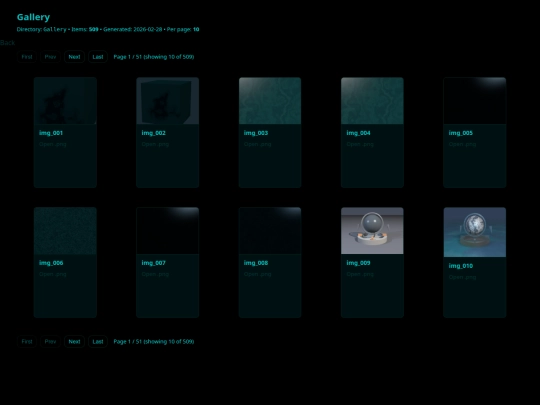Click the top First page button
The width and height of the screenshot is (540, 405).
[27, 57]
